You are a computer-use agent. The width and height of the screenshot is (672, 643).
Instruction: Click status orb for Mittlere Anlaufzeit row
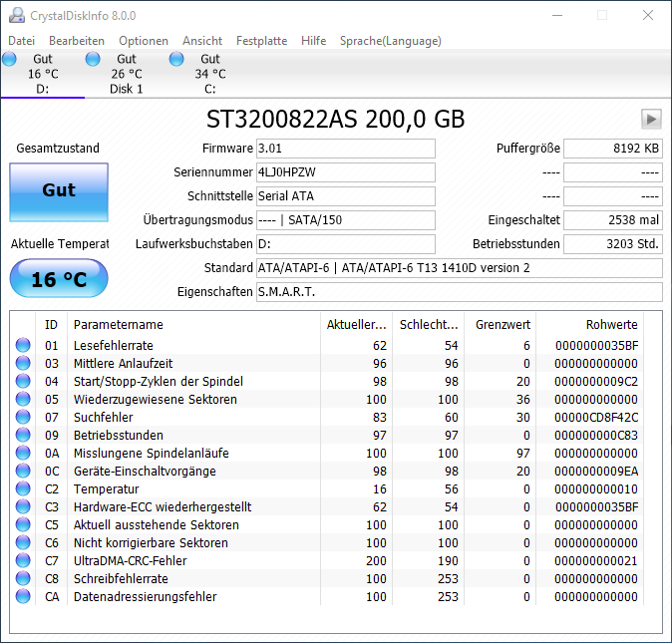(x=23, y=363)
